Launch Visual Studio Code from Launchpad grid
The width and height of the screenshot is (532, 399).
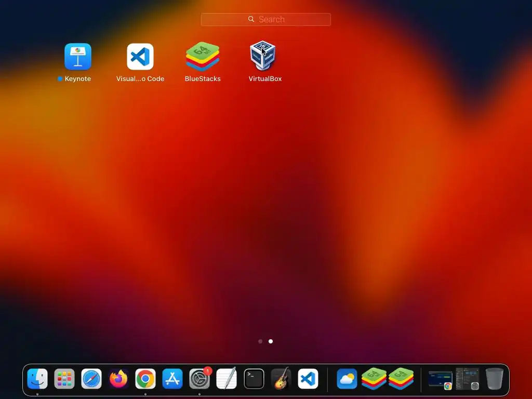[140, 56]
